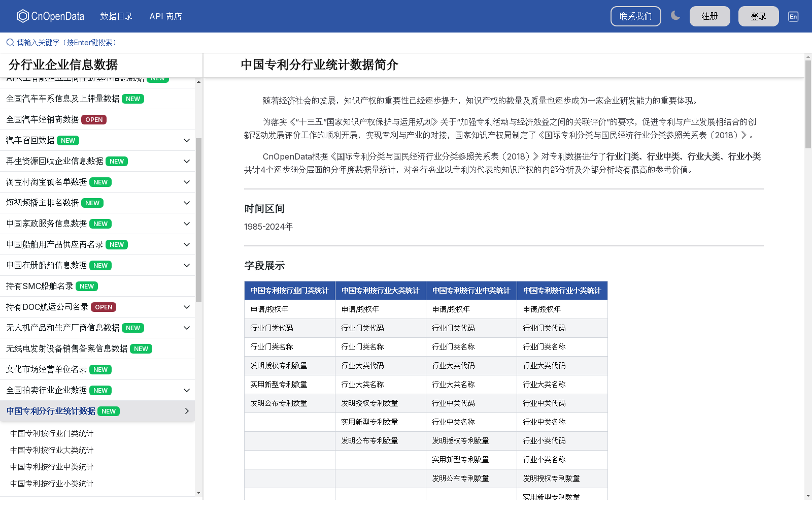This screenshot has height=508, width=812.
Task: Click OPEN badge on 全国汽车经销商数据
Action: pos(94,120)
